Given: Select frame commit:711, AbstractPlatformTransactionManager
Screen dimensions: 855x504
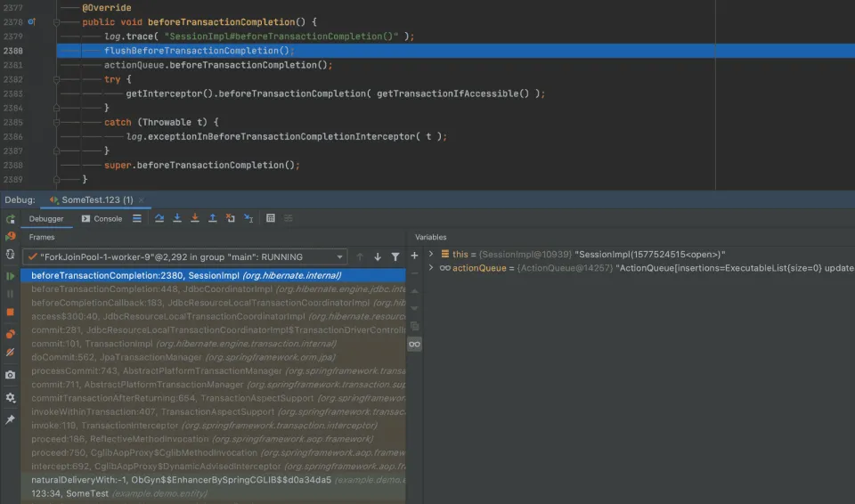Looking at the screenshot, I should tap(213, 385).
